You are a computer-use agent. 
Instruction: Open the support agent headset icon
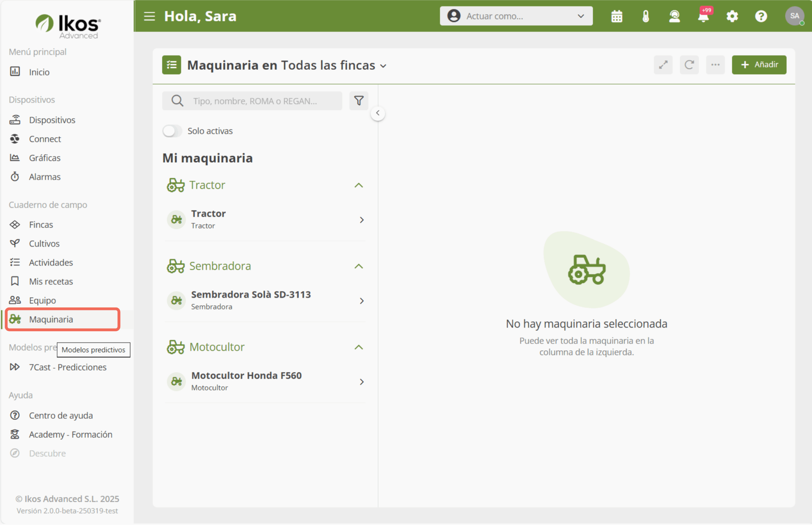674,16
